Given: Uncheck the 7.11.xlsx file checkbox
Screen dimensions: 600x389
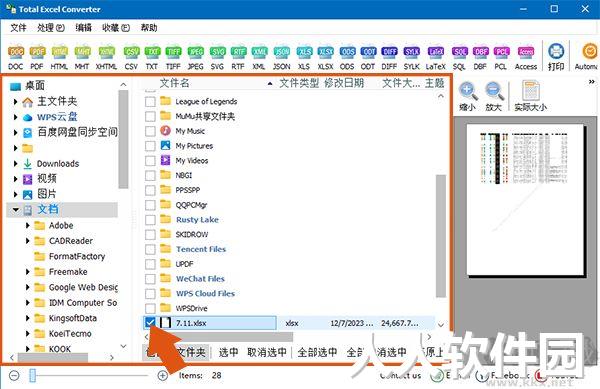Looking at the screenshot, I should 150,323.
